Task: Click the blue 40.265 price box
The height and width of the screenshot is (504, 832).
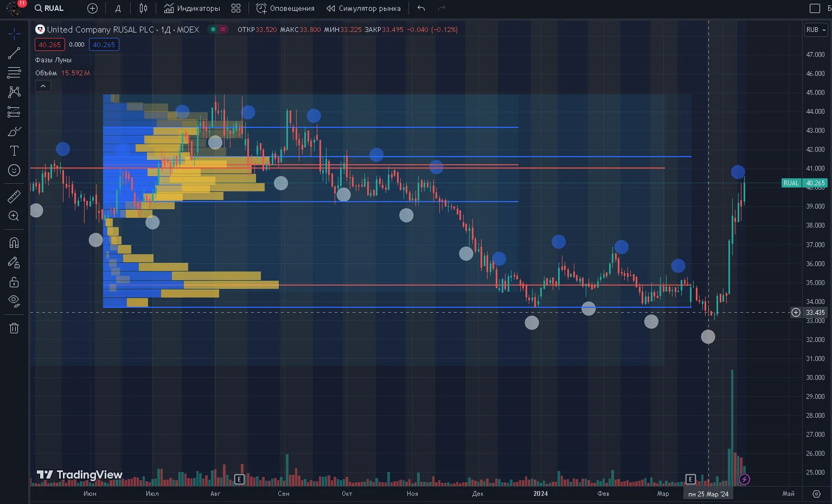Action: coord(104,45)
